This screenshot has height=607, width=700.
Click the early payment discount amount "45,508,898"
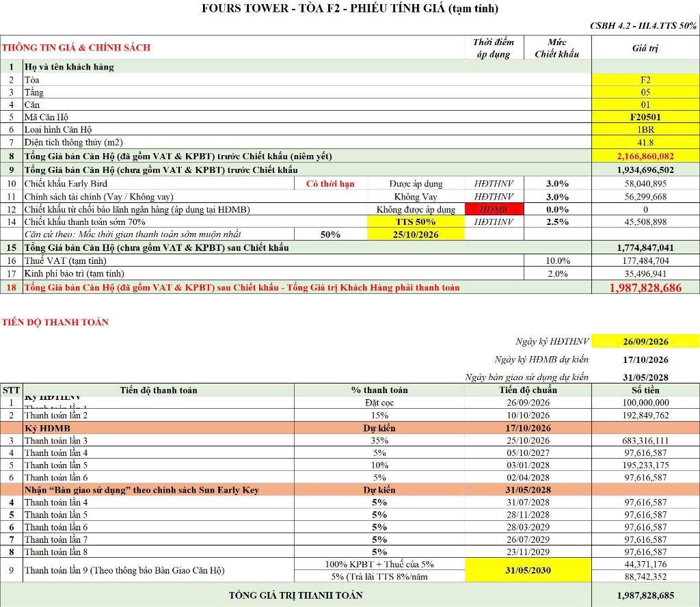[x=645, y=222]
